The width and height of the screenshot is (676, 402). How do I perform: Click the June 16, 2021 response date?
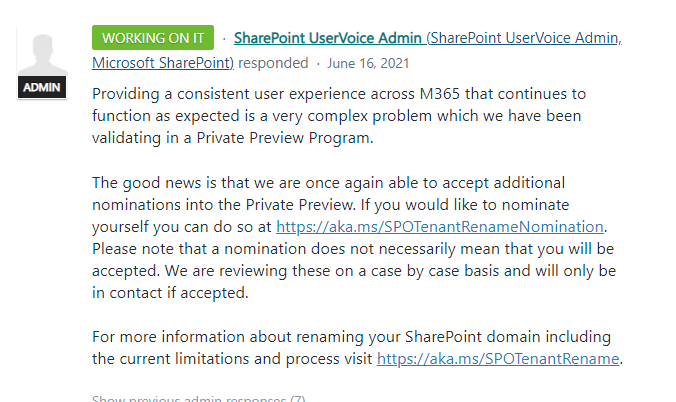368,63
